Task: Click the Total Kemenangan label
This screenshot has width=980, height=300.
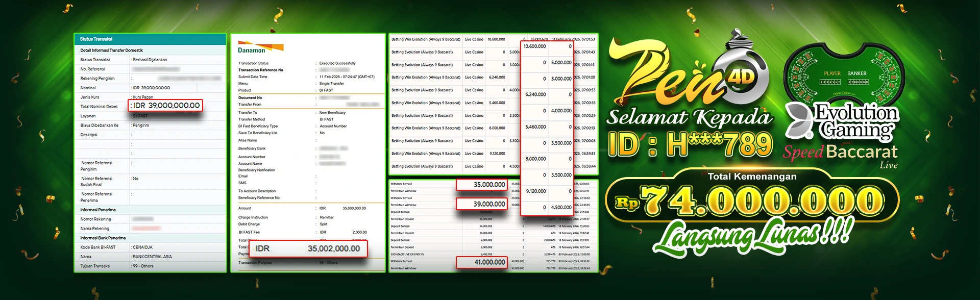Action: (x=752, y=177)
